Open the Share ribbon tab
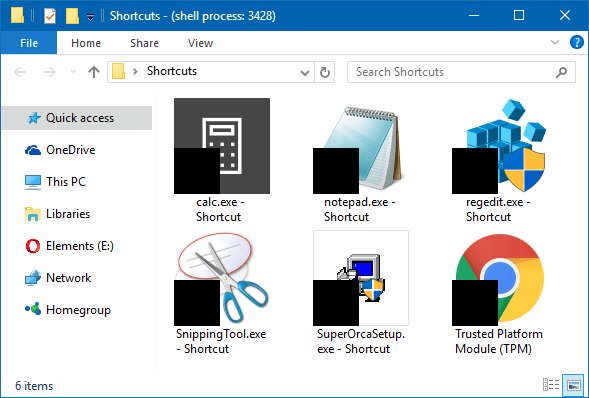The height and width of the screenshot is (398, 589). pyautogui.click(x=144, y=43)
